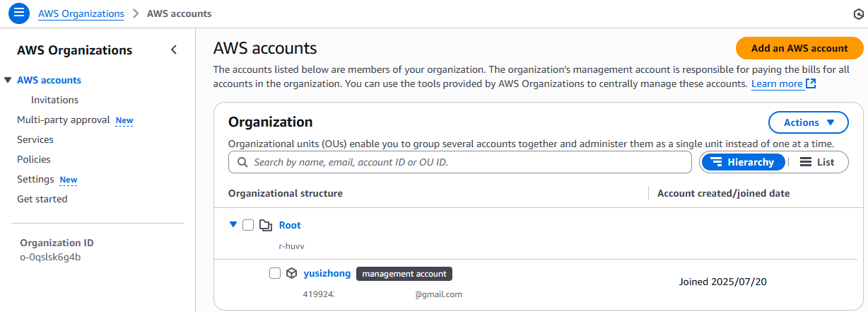Open the Root link

click(290, 225)
